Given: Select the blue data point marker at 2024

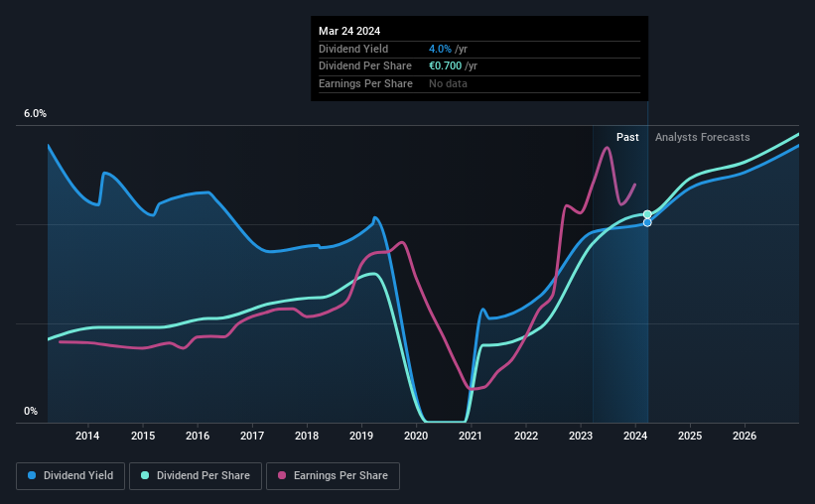Looking at the screenshot, I should pyautogui.click(x=647, y=222).
